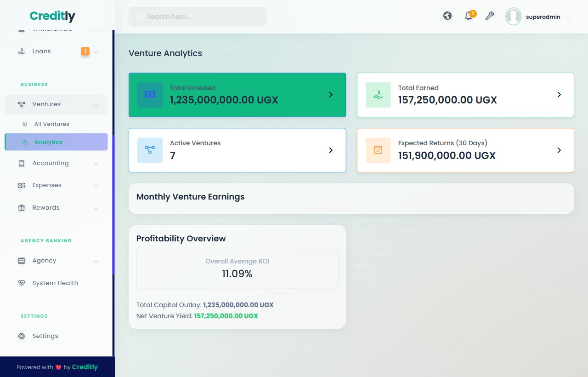
Task: Click the Total Invested banknote icon
Action: (x=150, y=95)
